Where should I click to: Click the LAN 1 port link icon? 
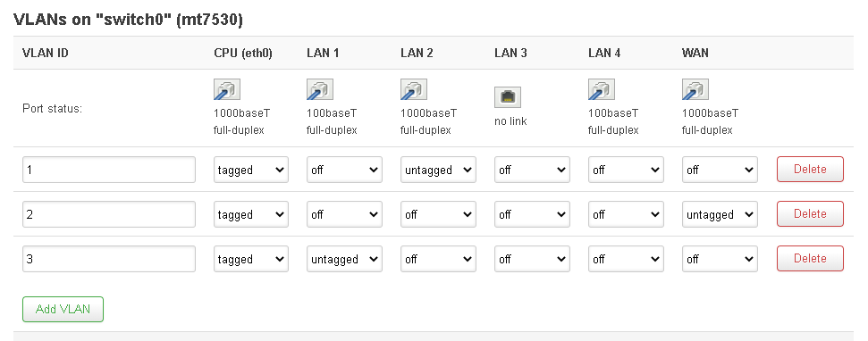pos(320,90)
